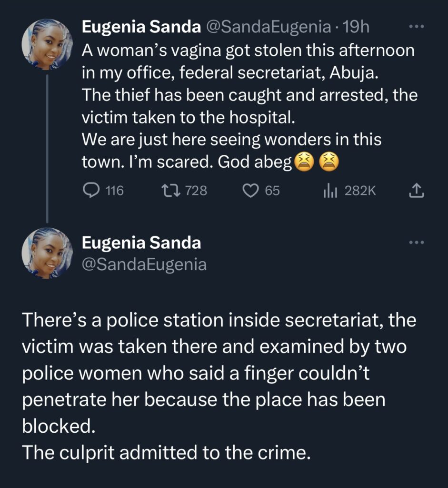Click the 19h timestamp link
This screenshot has width=448, height=488.
(356, 28)
